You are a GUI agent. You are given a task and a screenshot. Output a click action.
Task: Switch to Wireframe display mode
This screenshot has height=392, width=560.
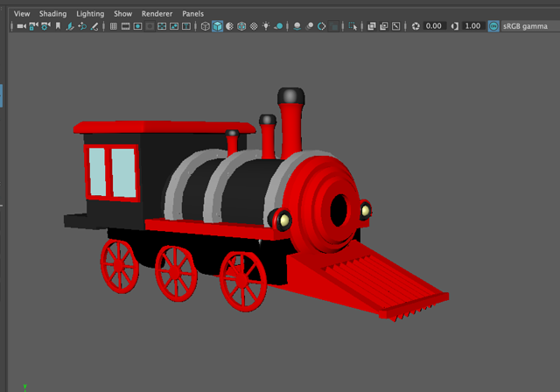(x=205, y=26)
